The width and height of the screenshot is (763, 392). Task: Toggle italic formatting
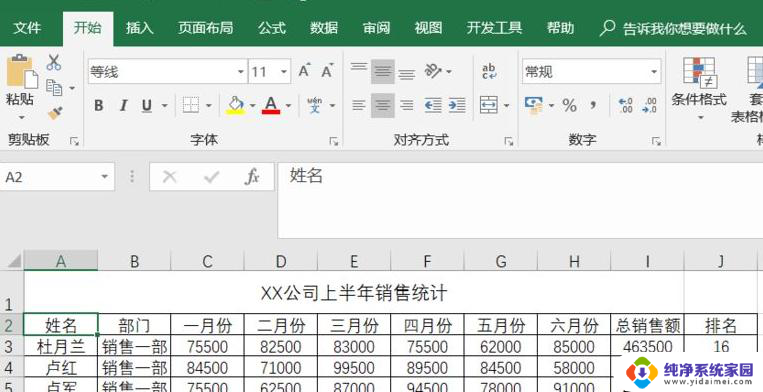pos(123,105)
